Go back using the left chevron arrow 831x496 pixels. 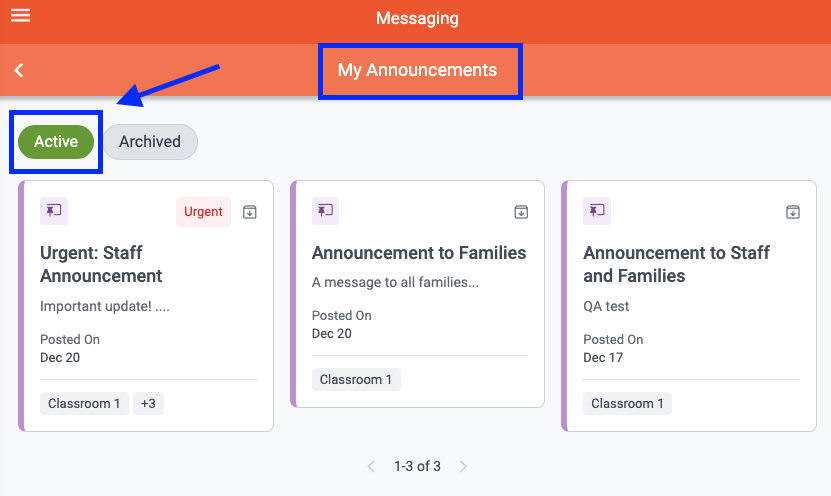click(x=19, y=70)
